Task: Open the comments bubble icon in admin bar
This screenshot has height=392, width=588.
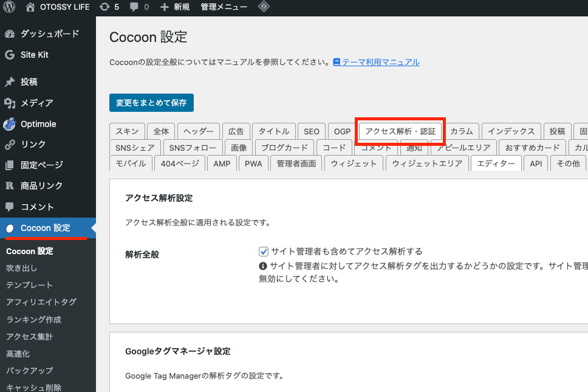Action: pos(134,7)
